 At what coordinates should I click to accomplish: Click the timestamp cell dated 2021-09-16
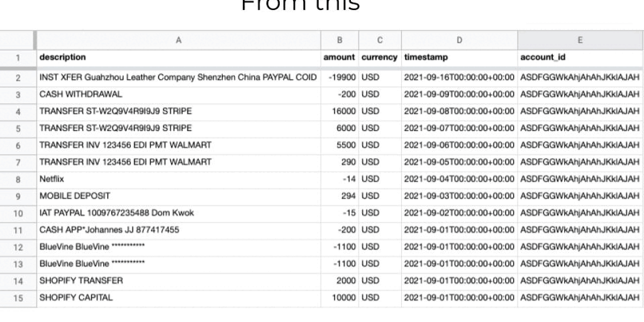click(459, 77)
